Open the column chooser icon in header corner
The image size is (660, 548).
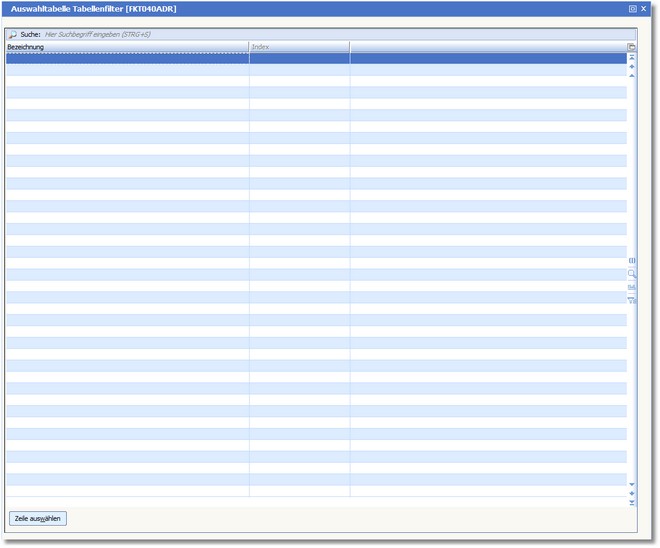[x=632, y=47]
